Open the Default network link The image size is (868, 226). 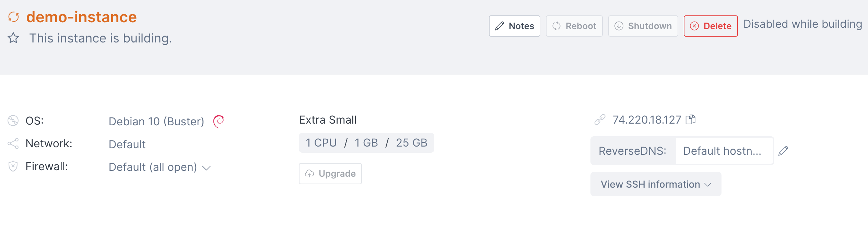pos(127,145)
